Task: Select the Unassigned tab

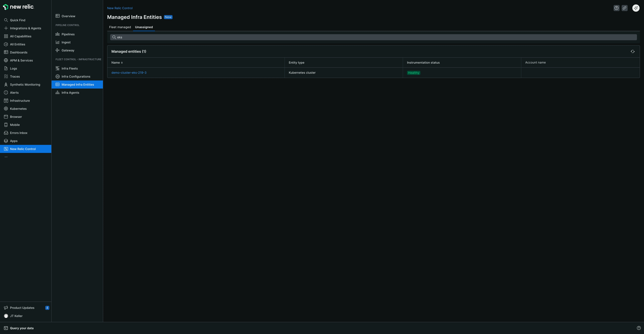Action: coord(144,27)
